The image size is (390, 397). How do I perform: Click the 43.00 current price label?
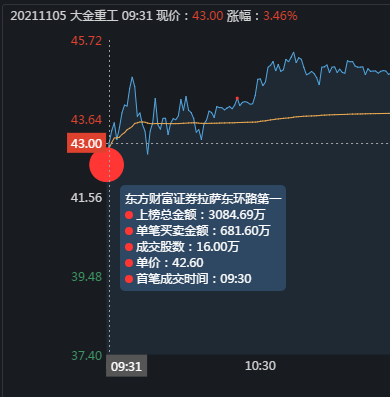87,143
